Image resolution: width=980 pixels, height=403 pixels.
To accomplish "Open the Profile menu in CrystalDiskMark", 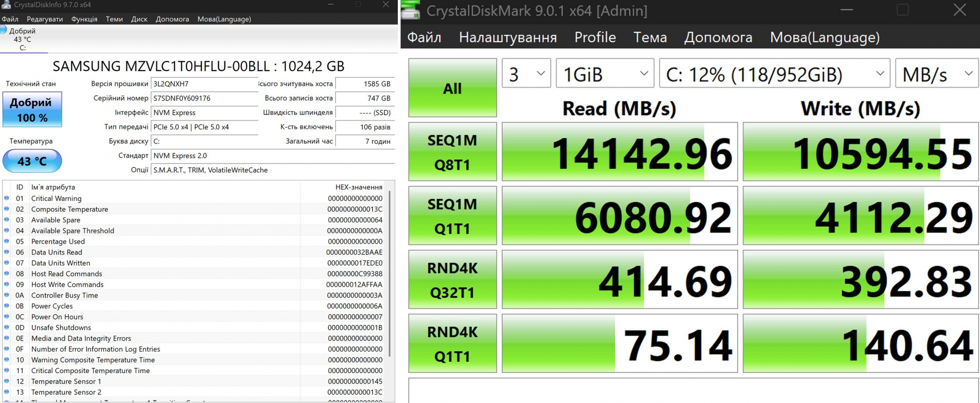I will [595, 37].
